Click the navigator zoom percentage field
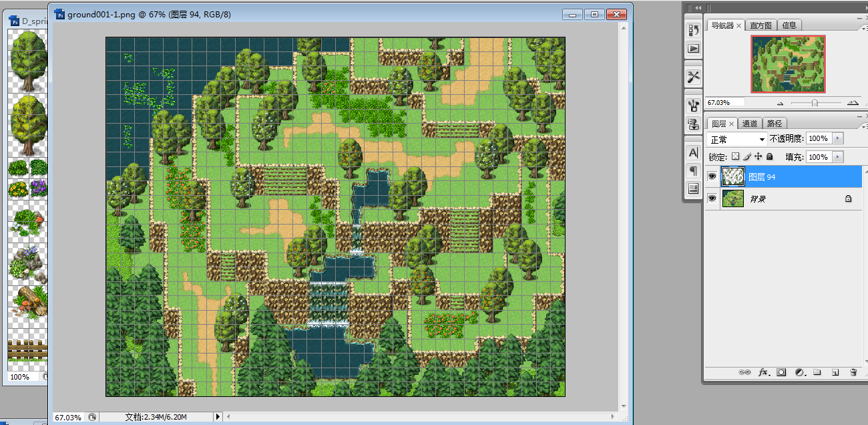 click(x=726, y=103)
